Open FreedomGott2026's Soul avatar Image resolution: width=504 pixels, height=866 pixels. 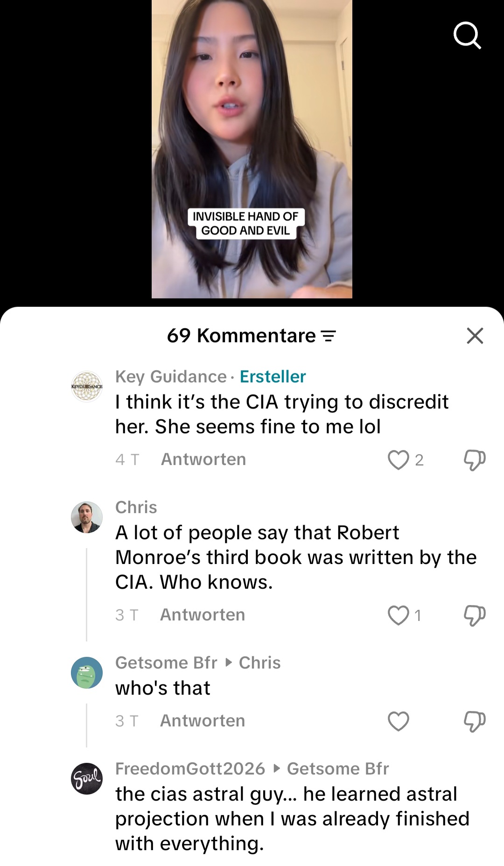point(87,779)
